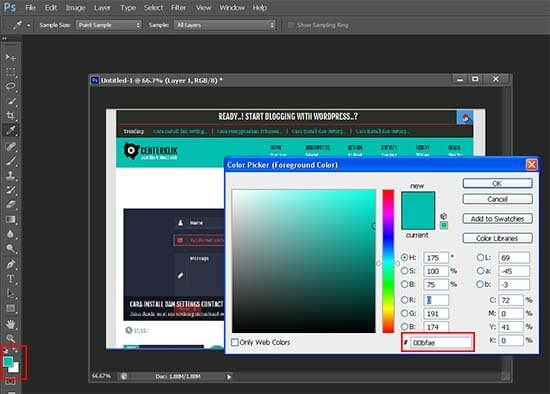
Task: Click the new color preview swatch
Action: (418, 201)
